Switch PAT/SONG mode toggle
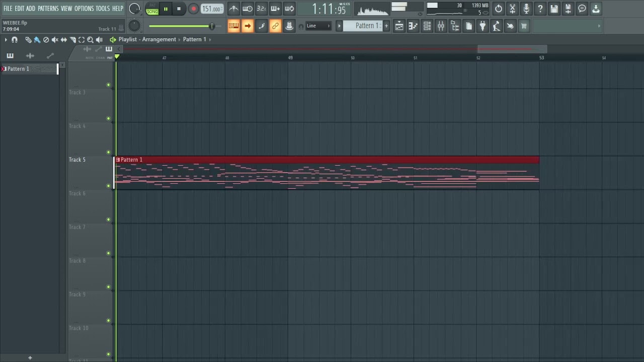Screen dimensions: 644x362 152,9
